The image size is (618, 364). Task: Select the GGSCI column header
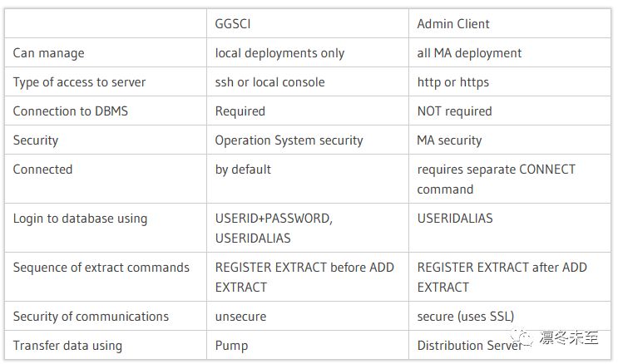pos(235,24)
